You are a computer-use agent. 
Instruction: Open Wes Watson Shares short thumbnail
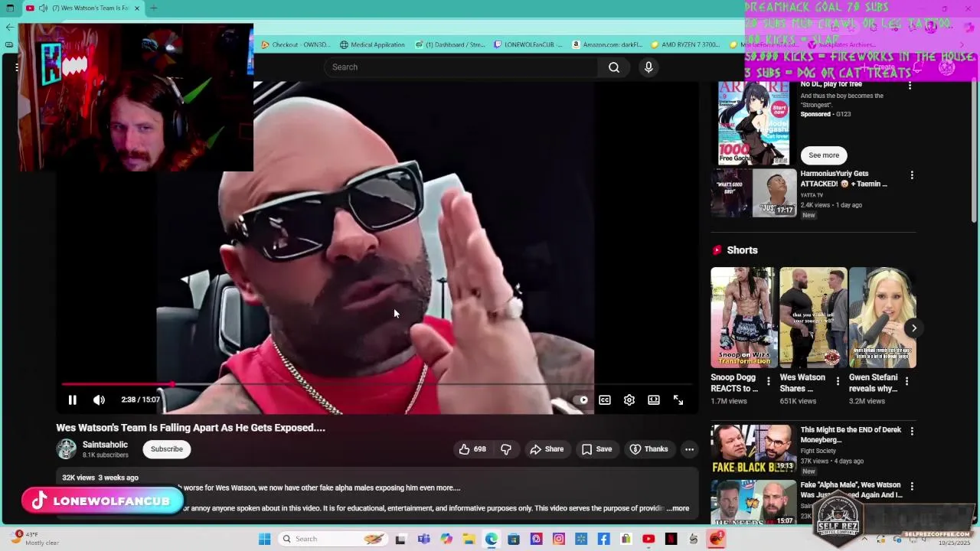[813, 318]
